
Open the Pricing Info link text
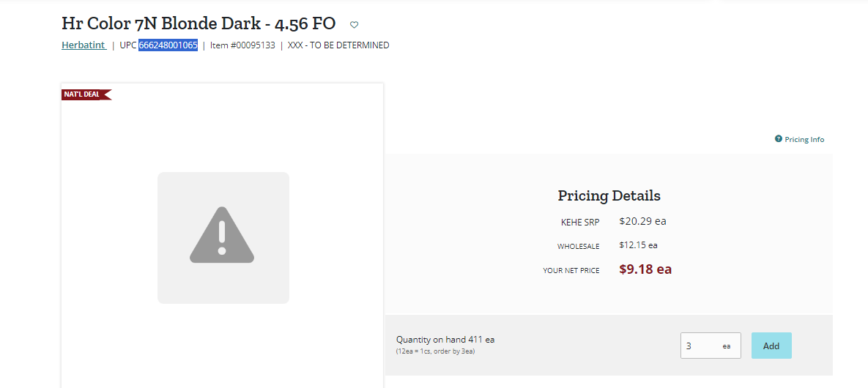[x=804, y=140]
